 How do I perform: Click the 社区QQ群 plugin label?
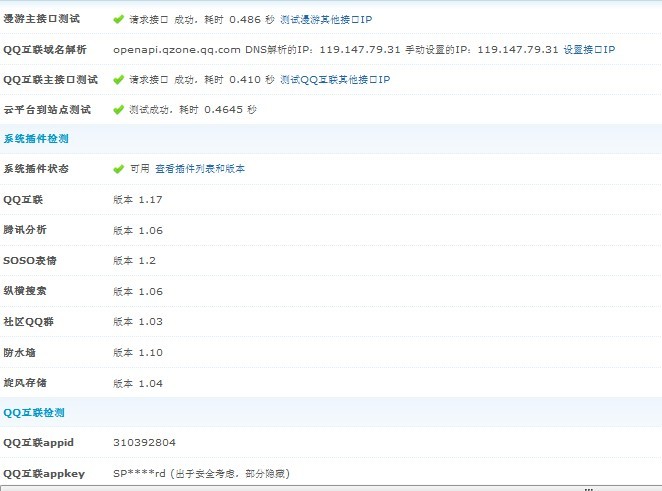pos(28,322)
